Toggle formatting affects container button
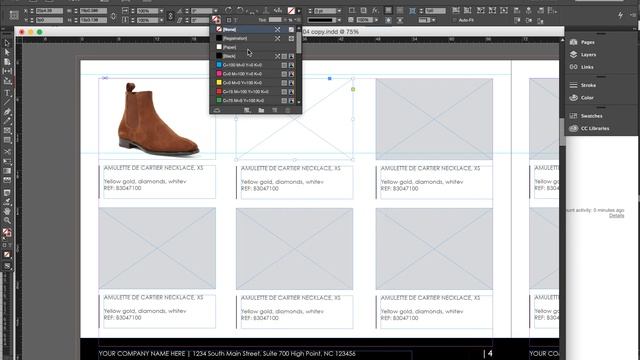The width and height of the screenshot is (640, 360). click(229, 20)
